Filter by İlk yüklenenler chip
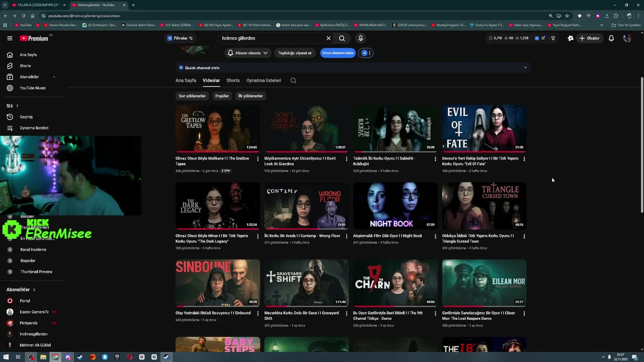644x362 pixels. point(251,96)
